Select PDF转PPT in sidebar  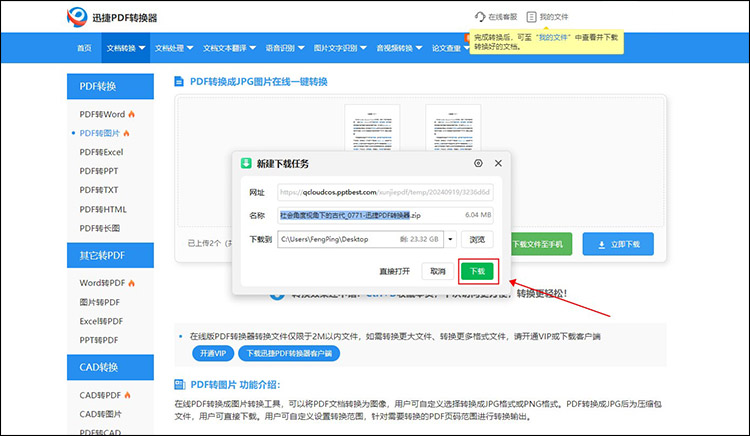click(x=99, y=171)
